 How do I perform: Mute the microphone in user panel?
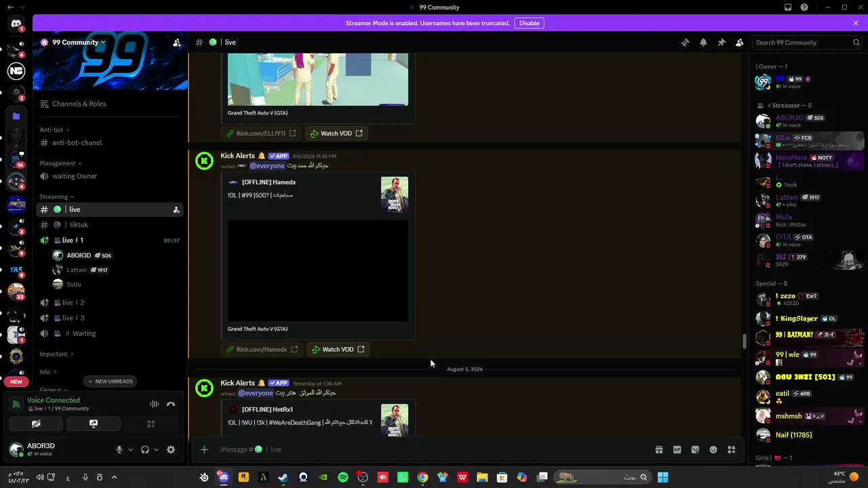(x=119, y=449)
